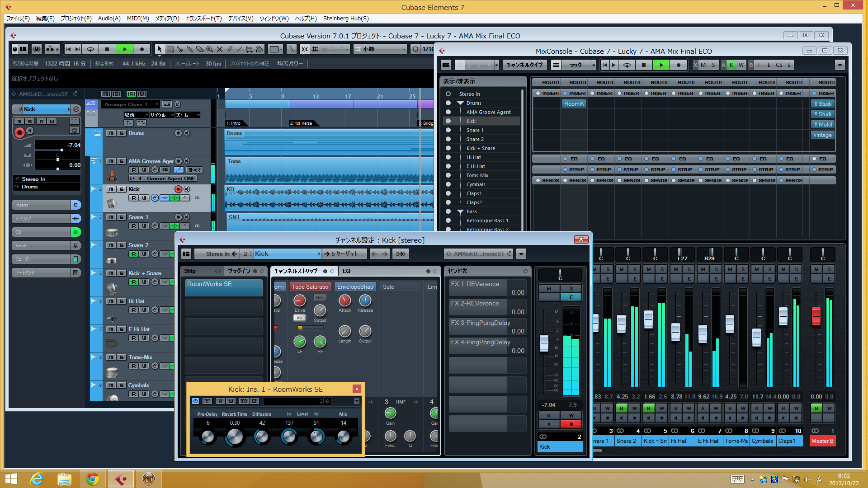Image resolution: width=868 pixels, height=488 pixels.
Task: Select the Split scissors tool
Action: tap(180, 49)
